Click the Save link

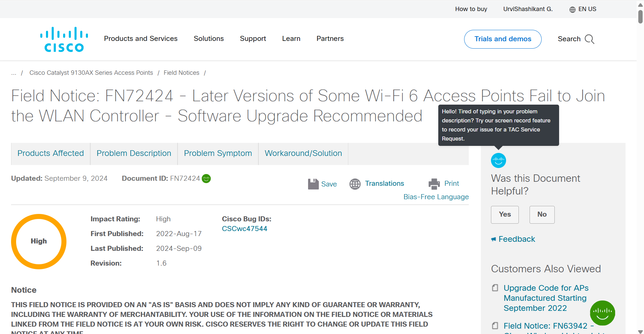pos(329,184)
